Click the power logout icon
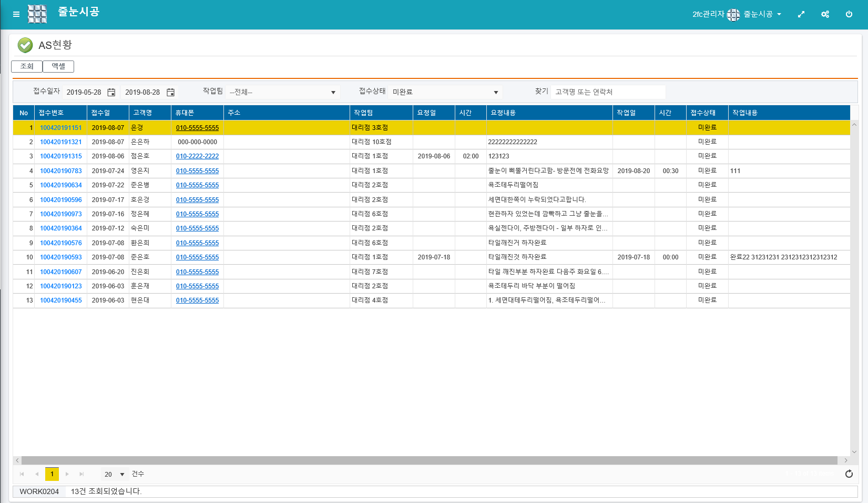The width and height of the screenshot is (868, 503). pyautogui.click(x=849, y=14)
